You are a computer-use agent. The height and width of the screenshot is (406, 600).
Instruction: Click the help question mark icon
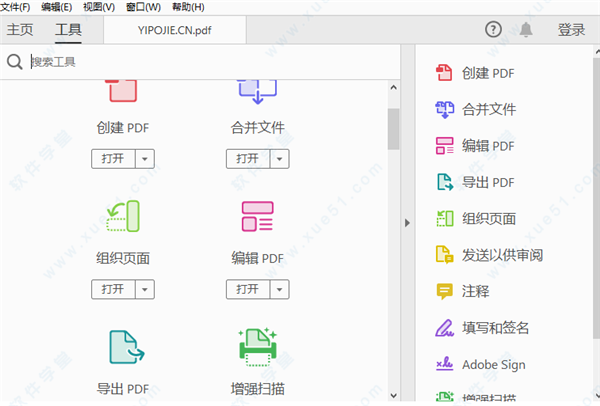tap(493, 29)
